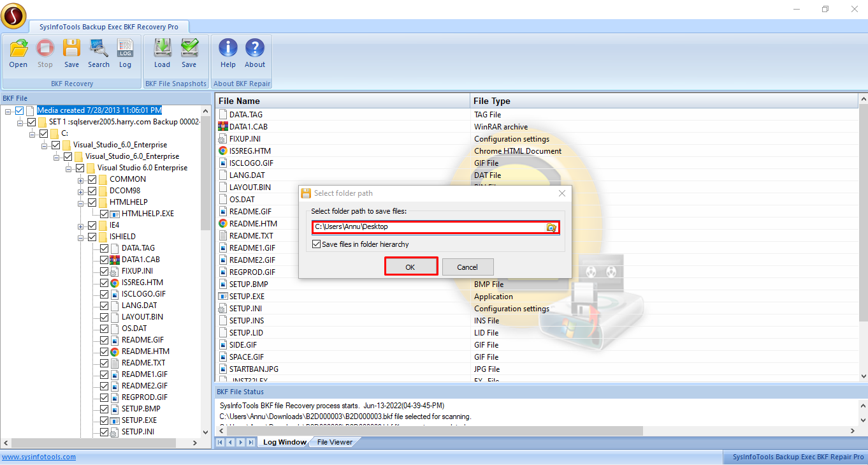868x465 pixels.
Task: Collapse the ISHIELD folder node
Action: tap(81, 237)
